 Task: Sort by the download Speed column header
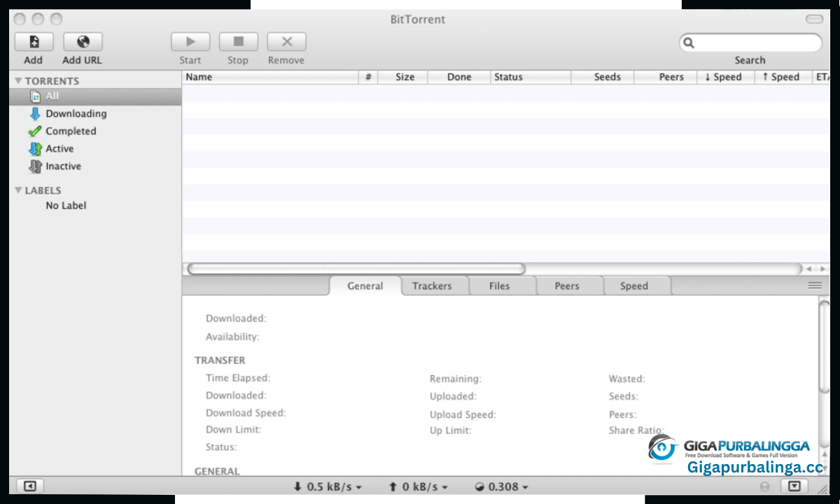726,77
